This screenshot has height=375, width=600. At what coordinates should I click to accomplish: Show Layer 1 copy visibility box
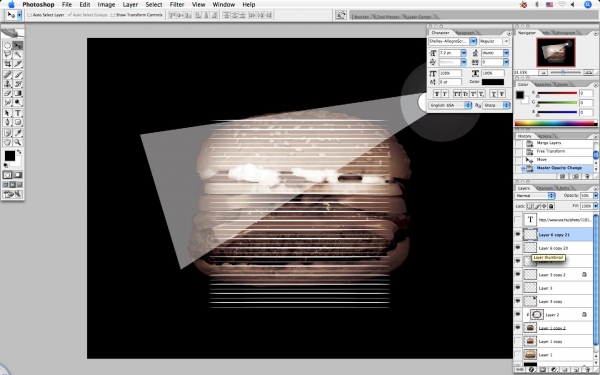click(x=518, y=341)
